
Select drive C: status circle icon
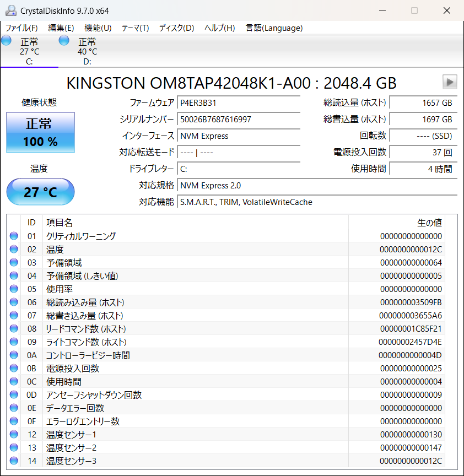tap(7, 40)
